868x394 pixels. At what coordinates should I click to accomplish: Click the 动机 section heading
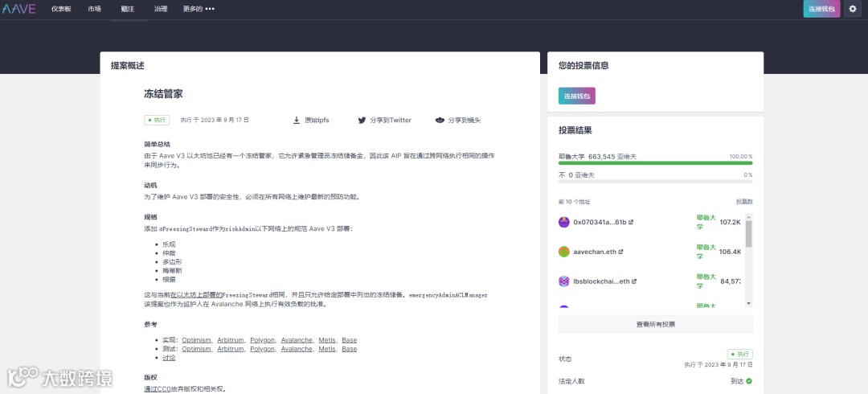(150, 185)
